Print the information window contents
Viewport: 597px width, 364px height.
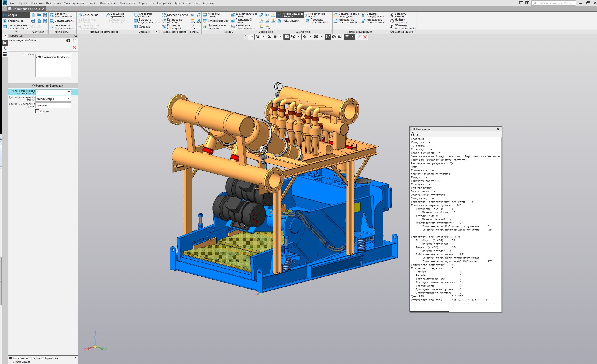pyautogui.click(x=418, y=134)
